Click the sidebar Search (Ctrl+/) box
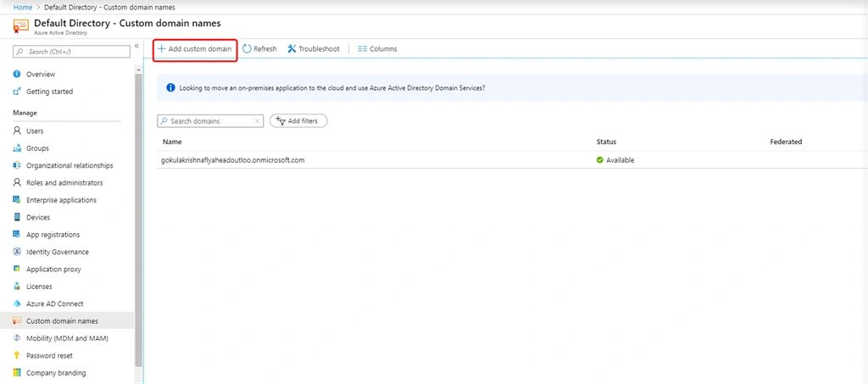 71,52
